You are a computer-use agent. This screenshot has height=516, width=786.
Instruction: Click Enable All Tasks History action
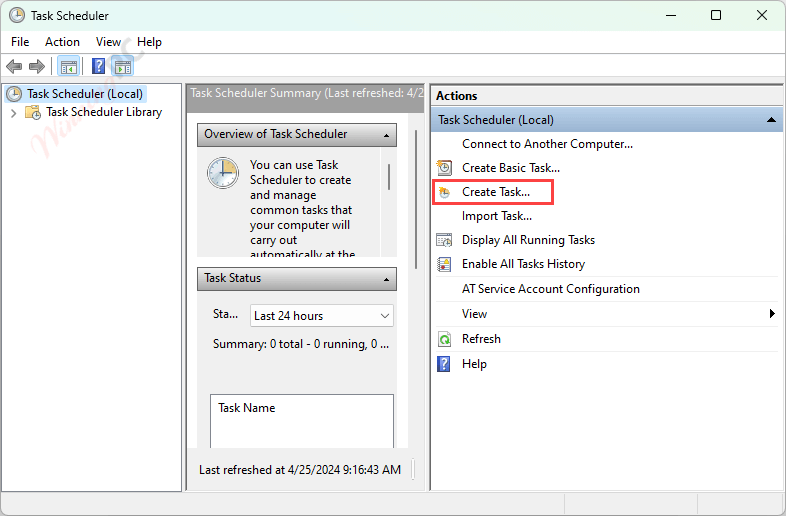point(523,264)
